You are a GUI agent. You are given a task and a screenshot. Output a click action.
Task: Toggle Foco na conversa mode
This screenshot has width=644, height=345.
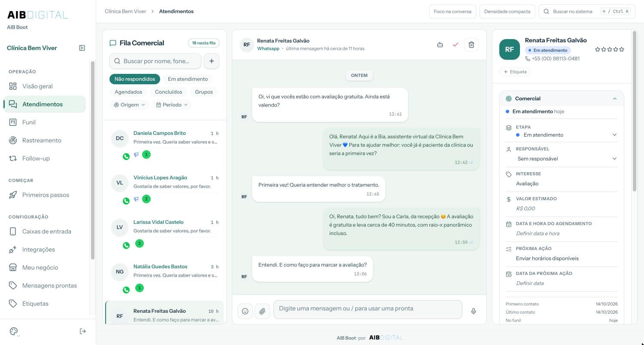point(453,12)
